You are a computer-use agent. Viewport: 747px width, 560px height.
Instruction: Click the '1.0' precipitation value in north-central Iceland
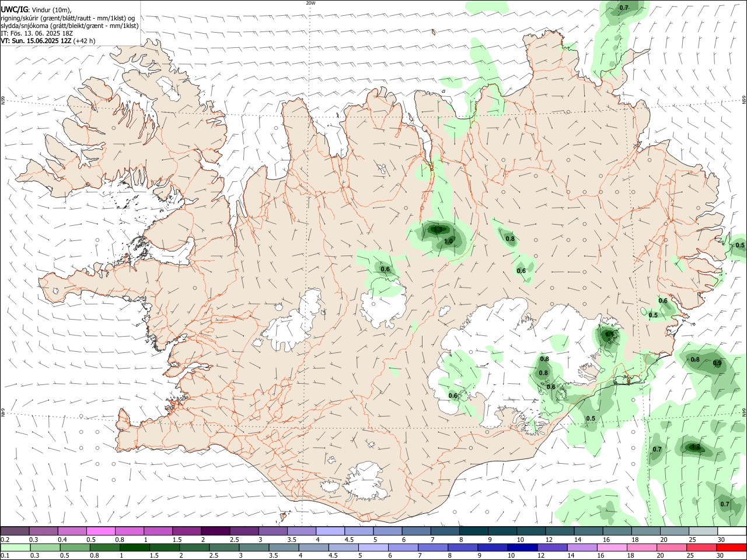click(448, 241)
